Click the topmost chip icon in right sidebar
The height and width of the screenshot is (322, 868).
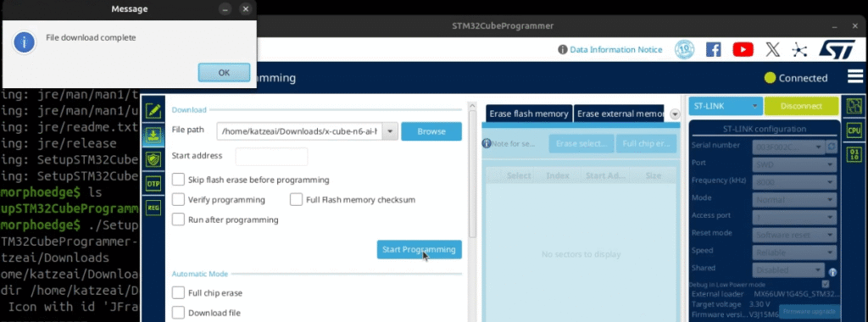point(854,106)
